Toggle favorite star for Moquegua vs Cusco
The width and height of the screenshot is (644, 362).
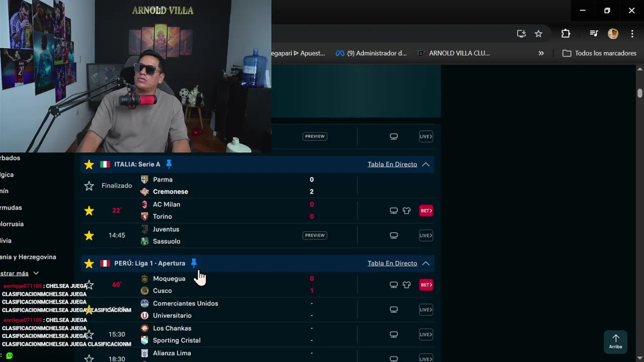pyautogui.click(x=89, y=285)
